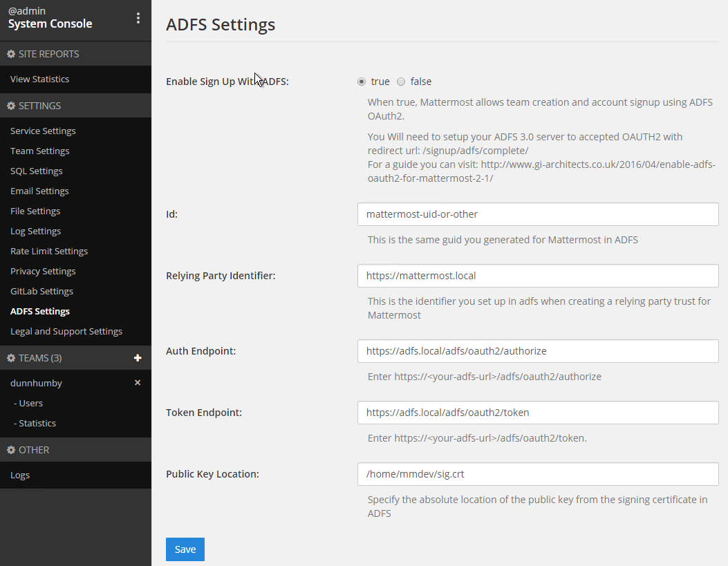Screen dimensions: 728x566
Task: Click the gear icon next to SETTINGS
Action: pos(11,106)
